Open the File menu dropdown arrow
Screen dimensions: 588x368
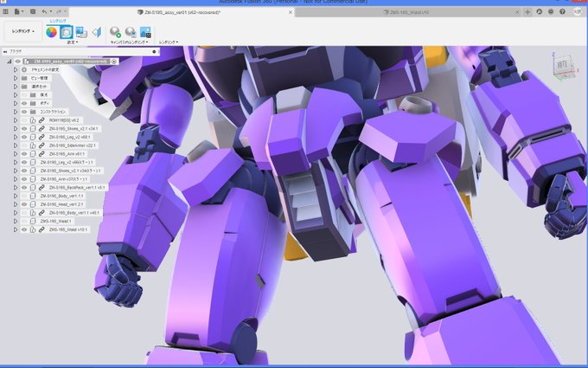[x=22, y=11]
